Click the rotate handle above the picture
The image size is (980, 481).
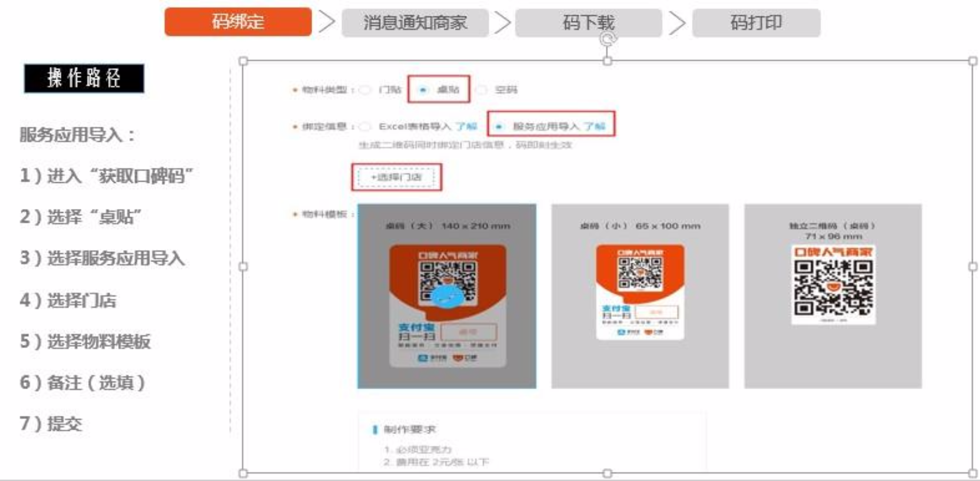[x=608, y=39]
